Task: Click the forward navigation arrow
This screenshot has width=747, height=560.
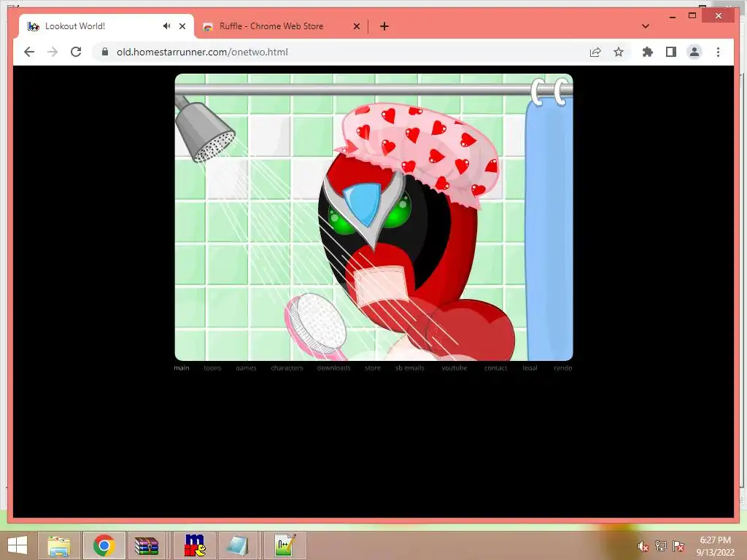Action: coord(53,52)
